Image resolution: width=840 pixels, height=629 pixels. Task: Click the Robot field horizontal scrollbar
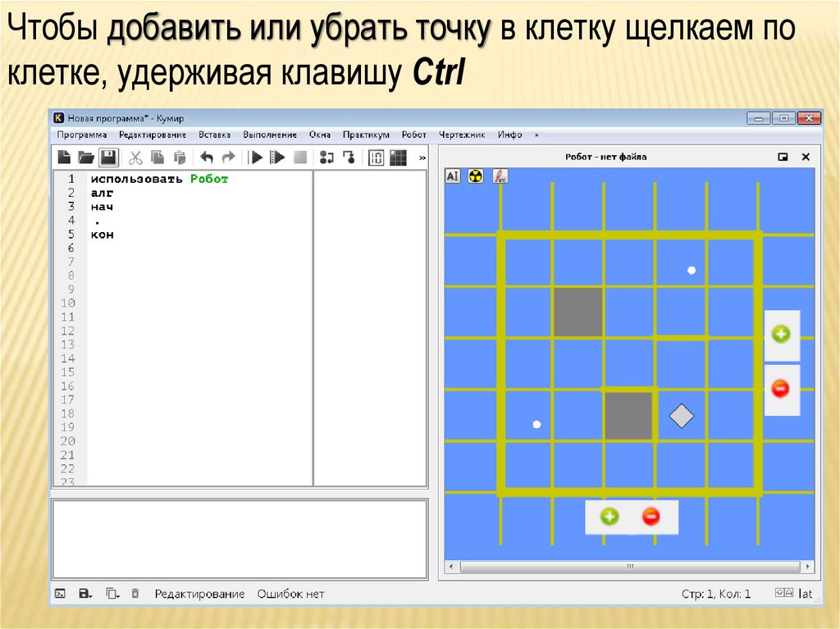click(x=629, y=567)
